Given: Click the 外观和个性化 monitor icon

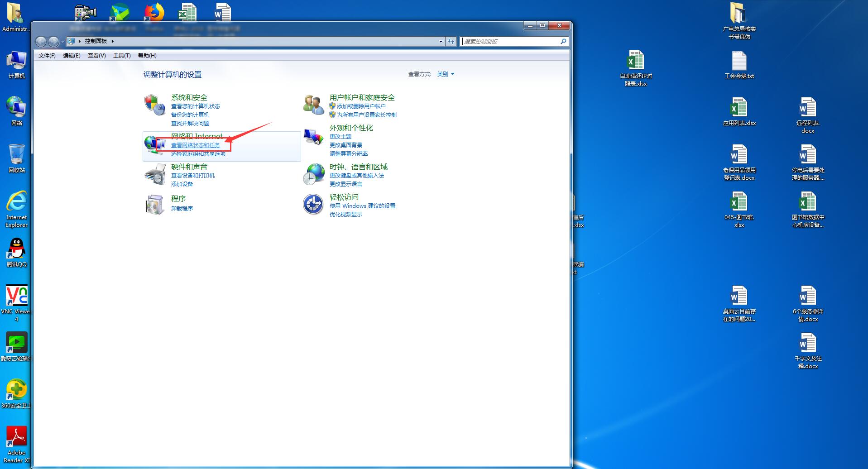Looking at the screenshot, I should [313, 138].
